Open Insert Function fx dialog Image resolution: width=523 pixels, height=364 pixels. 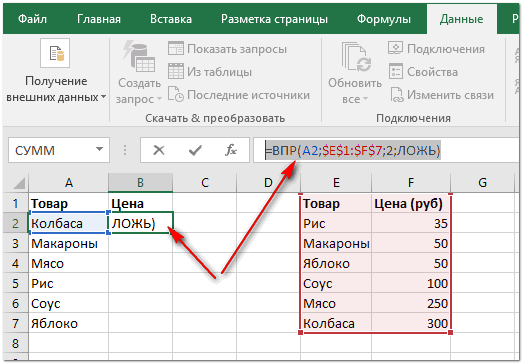tap(230, 150)
